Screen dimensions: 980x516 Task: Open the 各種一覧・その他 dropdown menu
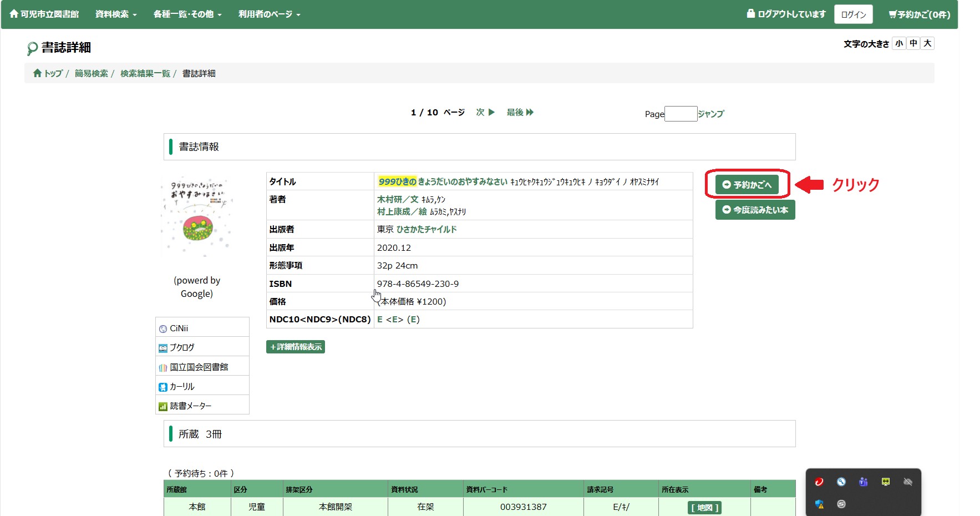click(187, 14)
